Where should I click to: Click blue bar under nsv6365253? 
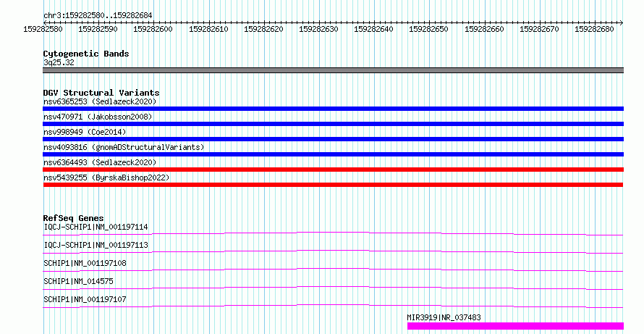[333, 109]
